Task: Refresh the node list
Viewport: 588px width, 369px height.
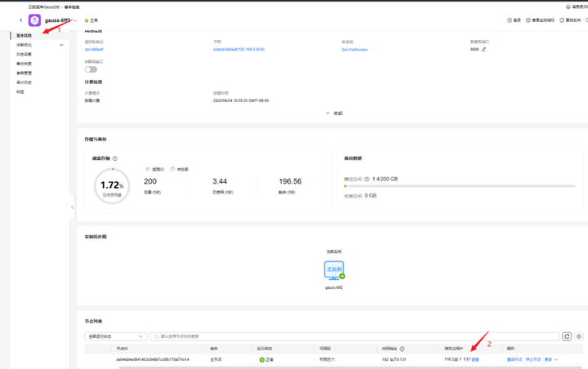Action: pos(567,336)
